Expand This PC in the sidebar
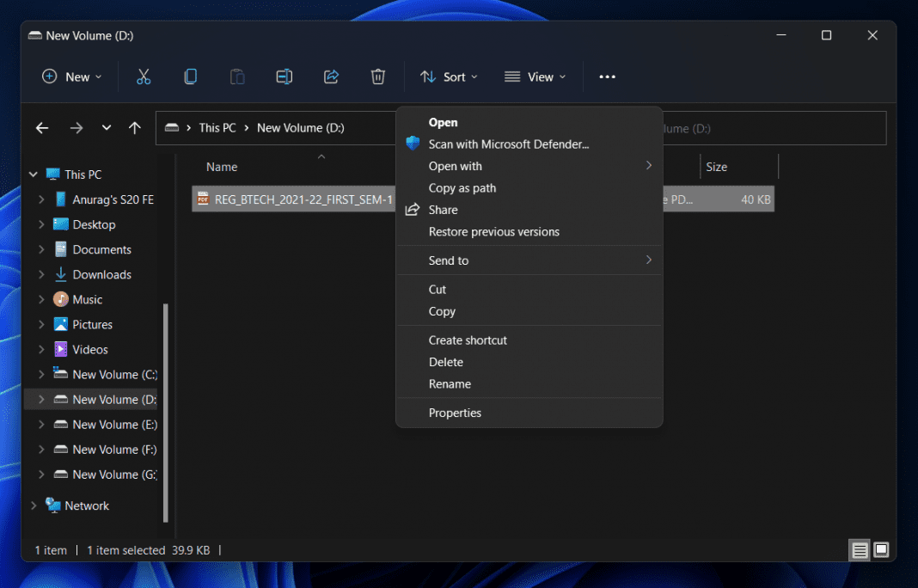This screenshot has width=918, height=588. pyautogui.click(x=32, y=174)
